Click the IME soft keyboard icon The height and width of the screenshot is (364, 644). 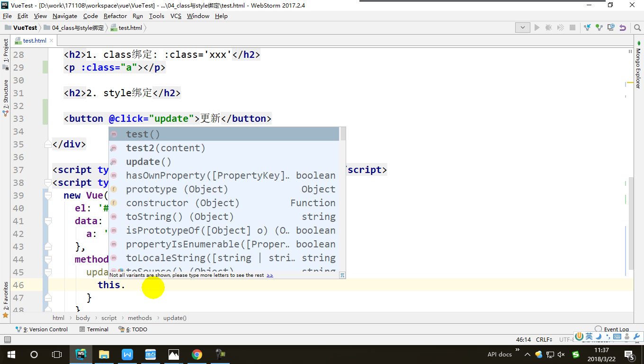617,337
